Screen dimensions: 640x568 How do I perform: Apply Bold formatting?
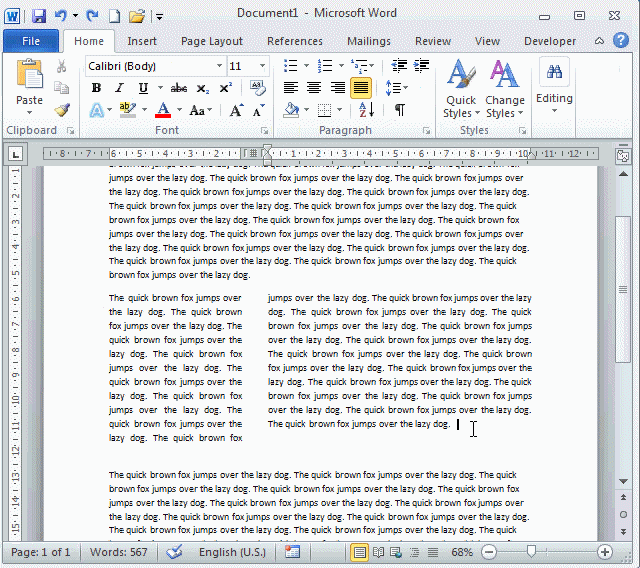96,88
